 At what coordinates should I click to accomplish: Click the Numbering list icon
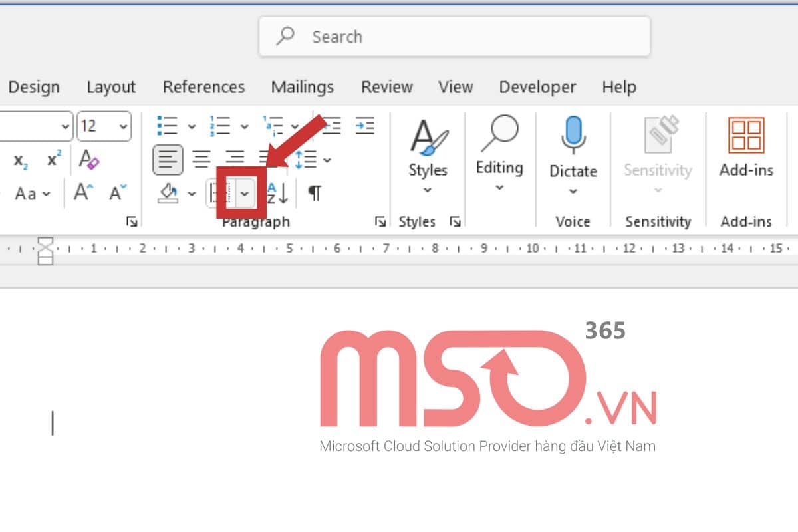(x=219, y=126)
